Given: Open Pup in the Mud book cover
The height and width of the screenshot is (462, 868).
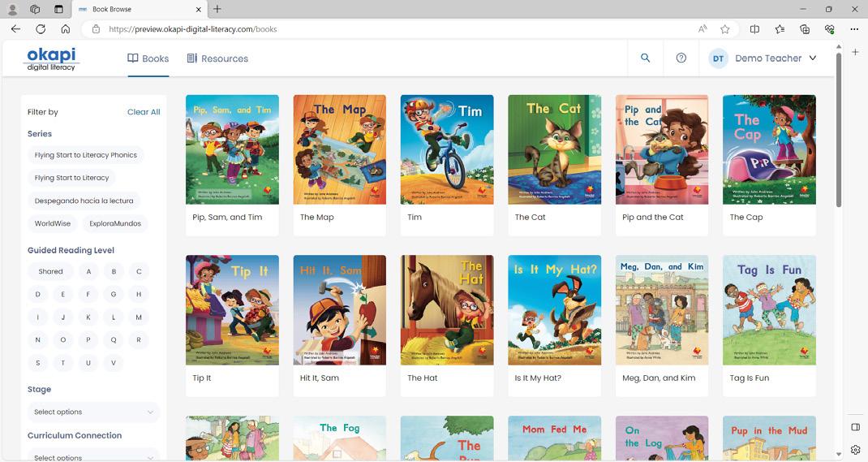Looking at the screenshot, I should (x=770, y=438).
